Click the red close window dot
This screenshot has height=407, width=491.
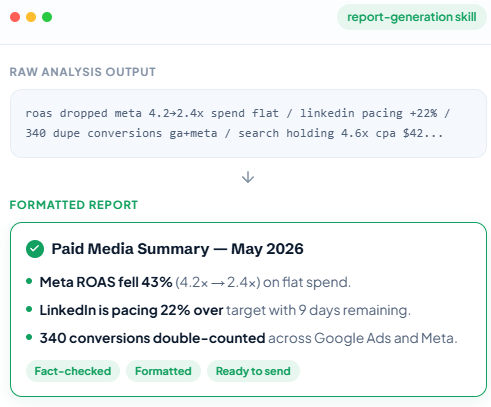15,17
